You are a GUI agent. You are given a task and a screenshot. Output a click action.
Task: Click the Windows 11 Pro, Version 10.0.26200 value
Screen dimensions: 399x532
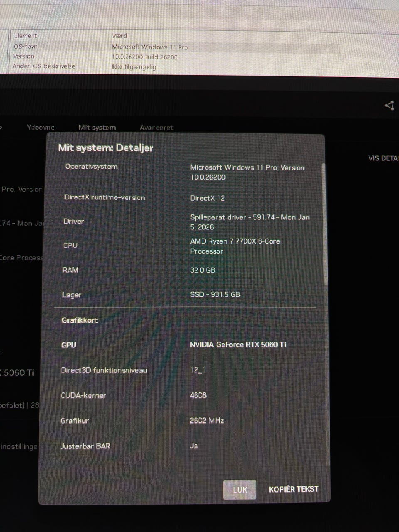pyautogui.click(x=247, y=172)
